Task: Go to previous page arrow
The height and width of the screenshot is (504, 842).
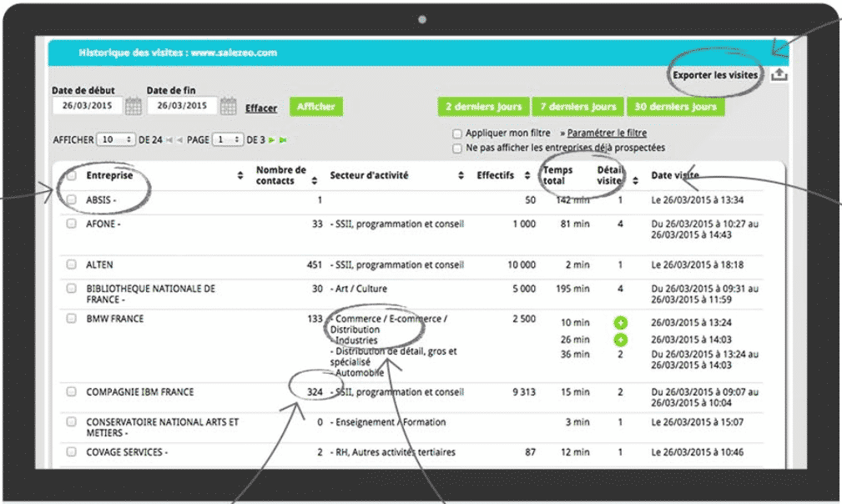Action: click(179, 140)
